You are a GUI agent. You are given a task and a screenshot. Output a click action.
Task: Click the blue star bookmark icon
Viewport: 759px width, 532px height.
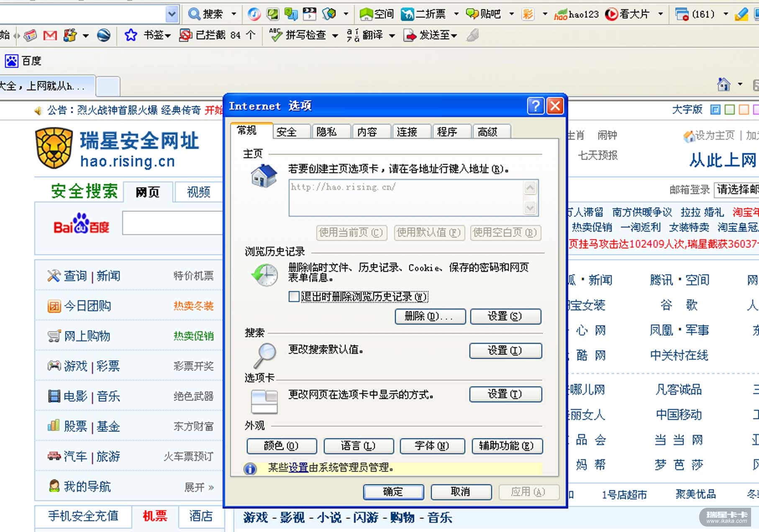(x=131, y=35)
